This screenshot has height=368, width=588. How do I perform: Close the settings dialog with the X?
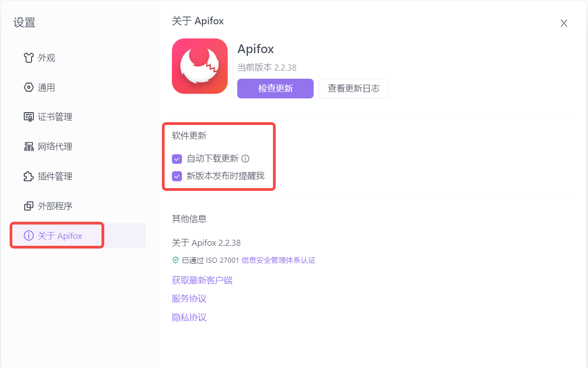(x=564, y=23)
